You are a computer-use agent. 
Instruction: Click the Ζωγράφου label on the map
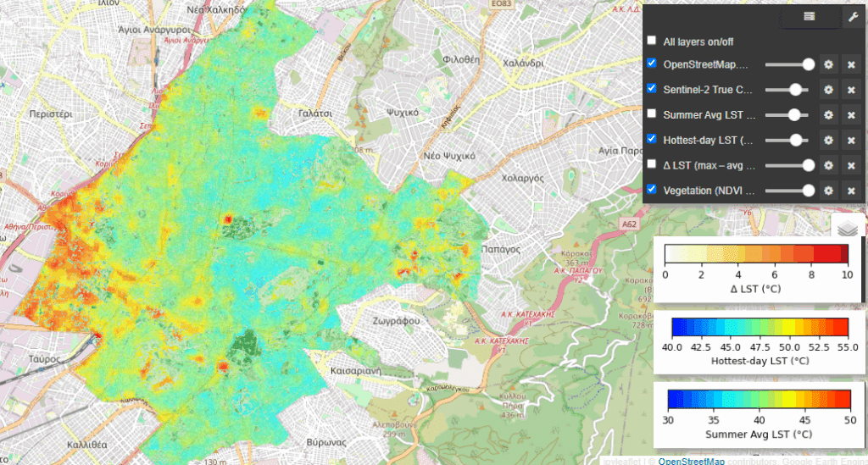coord(396,321)
